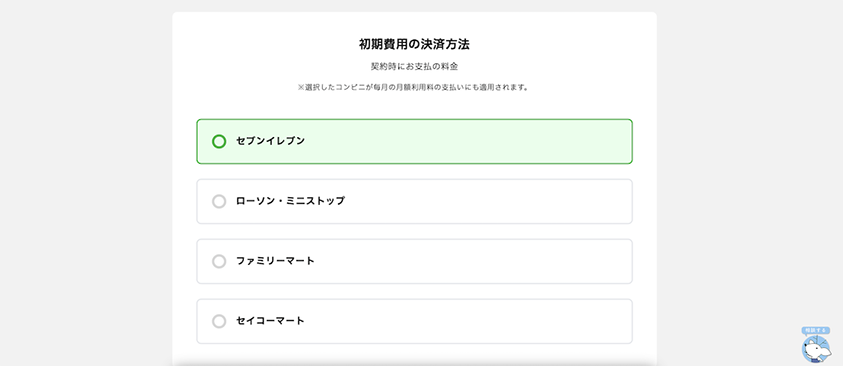Viewport: 843px width, 366px height.
Task: Click the ファミリーマート label text
Action: tap(275, 261)
